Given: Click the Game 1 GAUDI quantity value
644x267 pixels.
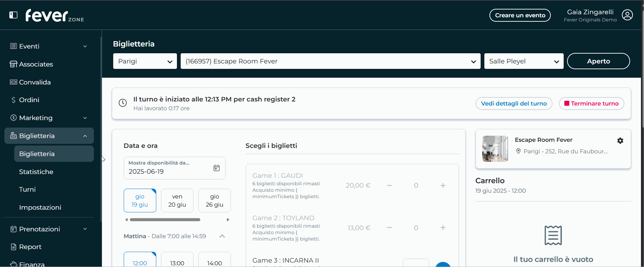Looking at the screenshot, I should (x=416, y=185).
